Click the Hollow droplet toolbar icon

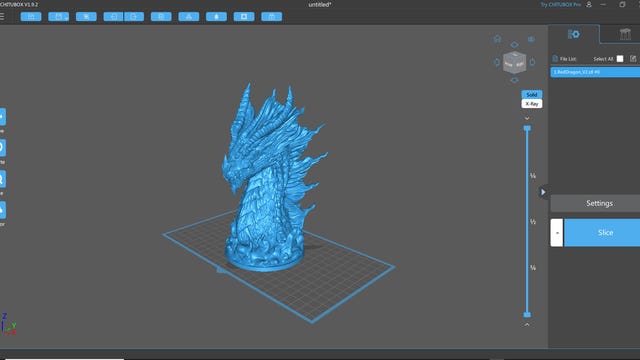216,16
